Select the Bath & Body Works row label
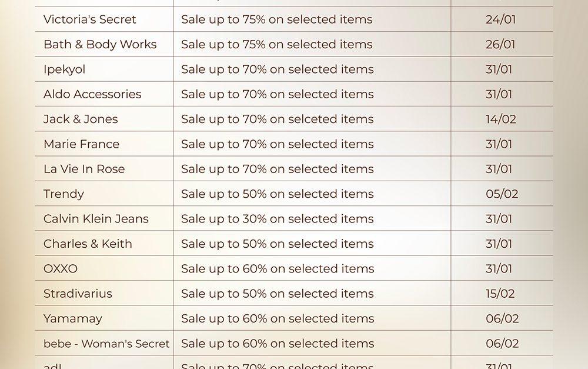The image size is (588, 369). coord(100,44)
